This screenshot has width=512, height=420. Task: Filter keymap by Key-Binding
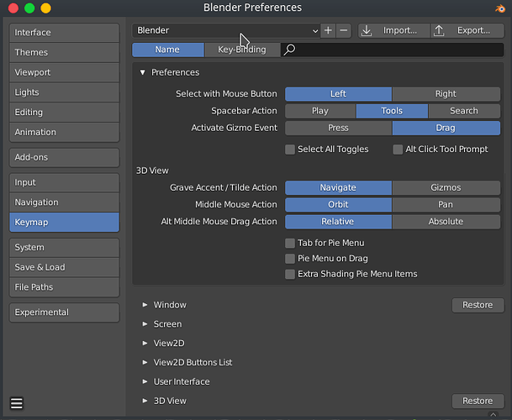click(242, 50)
